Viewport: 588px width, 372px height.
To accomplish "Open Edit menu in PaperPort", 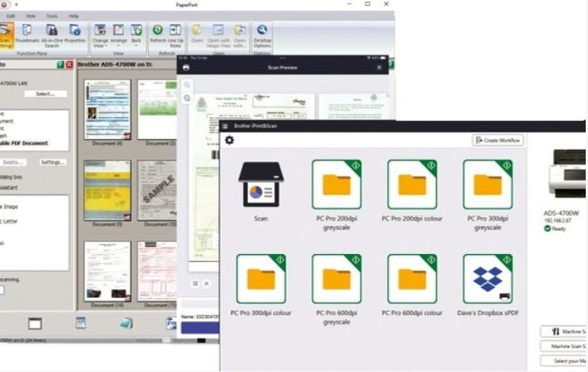I will (11, 16).
